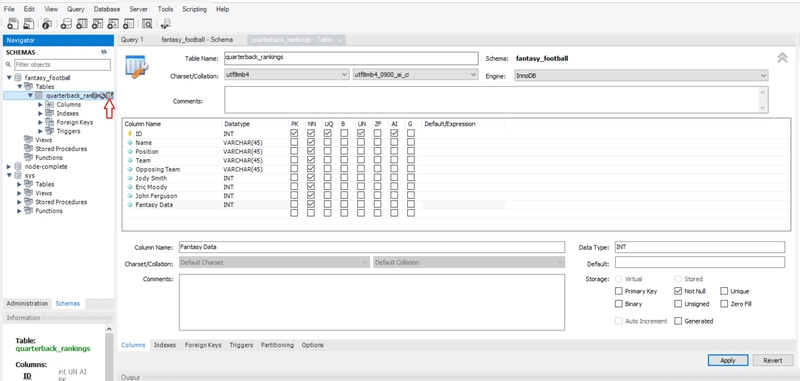
Task: Click the double-chevron collapse header icon
Action: (x=782, y=58)
